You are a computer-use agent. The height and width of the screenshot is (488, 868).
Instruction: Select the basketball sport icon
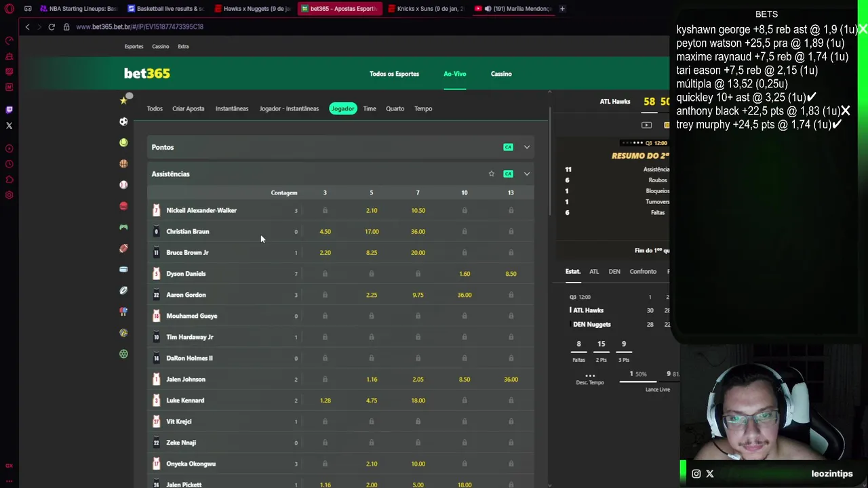tap(123, 163)
